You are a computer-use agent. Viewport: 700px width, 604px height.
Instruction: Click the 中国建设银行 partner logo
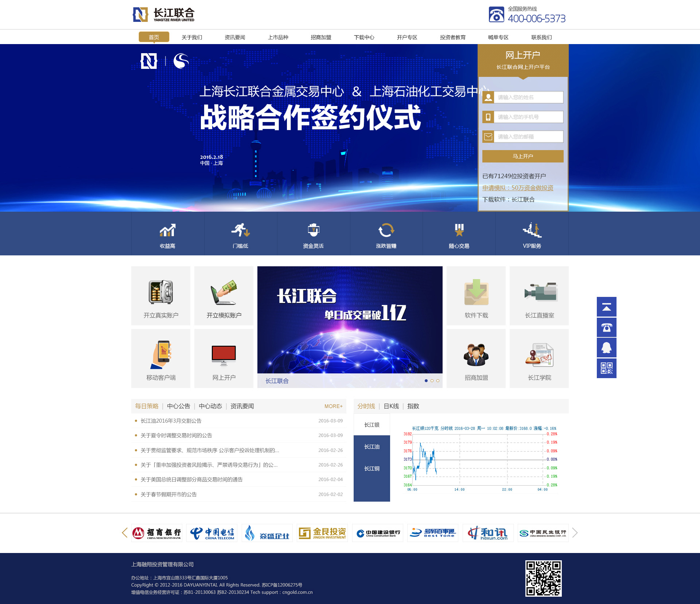(x=378, y=533)
